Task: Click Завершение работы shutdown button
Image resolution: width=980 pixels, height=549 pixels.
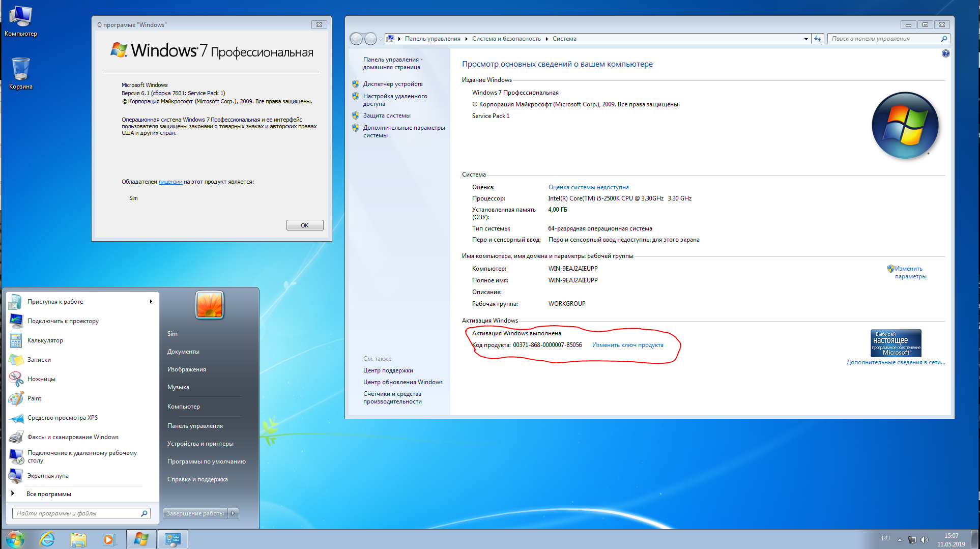Action: pyautogui.click(x=195, y=513)
